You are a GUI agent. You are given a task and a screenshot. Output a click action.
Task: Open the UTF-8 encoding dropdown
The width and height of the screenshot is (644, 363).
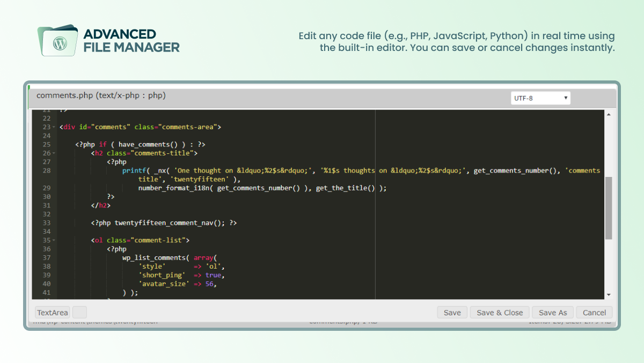click(x=540, y=98)
